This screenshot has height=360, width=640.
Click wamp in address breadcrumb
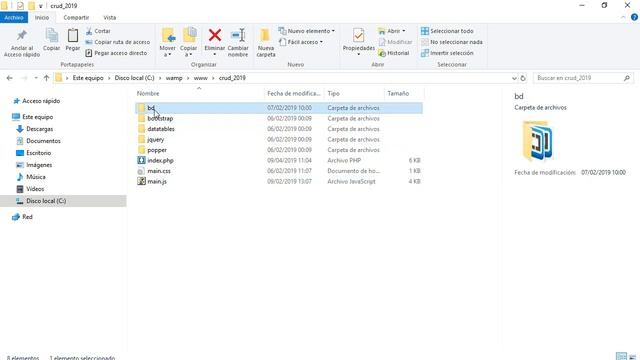[x=174, y=78]
